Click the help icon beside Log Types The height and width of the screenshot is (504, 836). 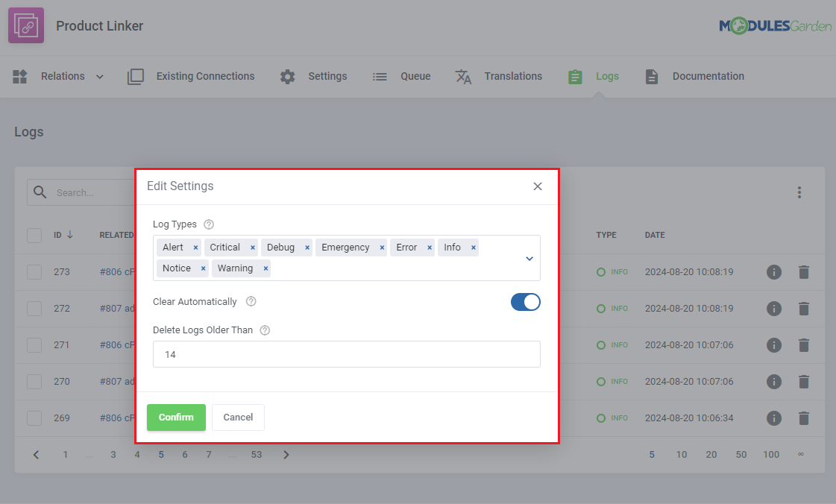coord(209,224)
